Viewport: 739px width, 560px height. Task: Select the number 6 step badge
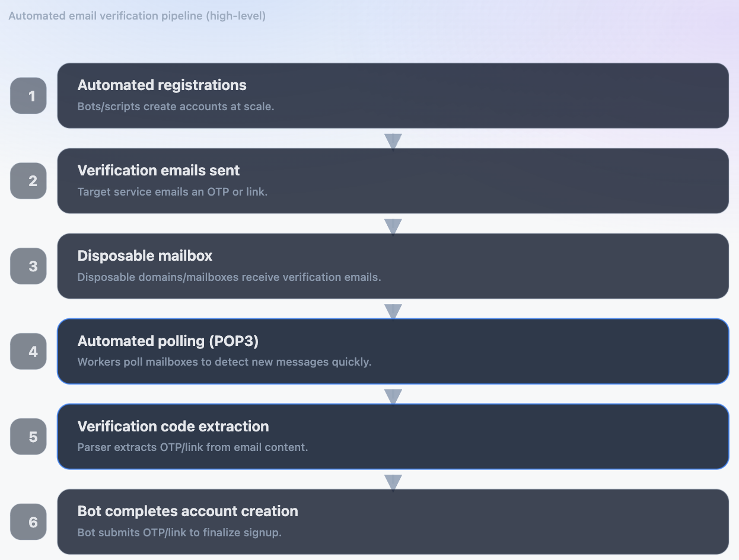(28, 522)
